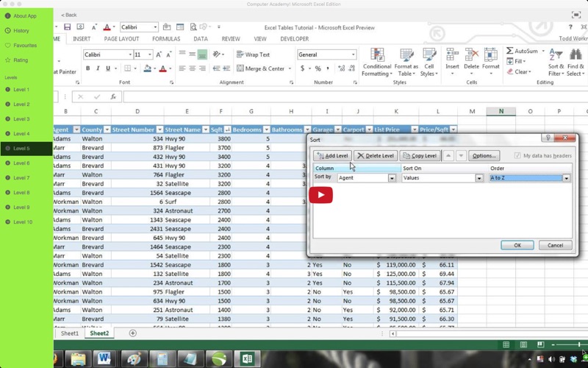Cancel the Sort dialog
This screenshot has height=368, width=588.
(556, 245)
